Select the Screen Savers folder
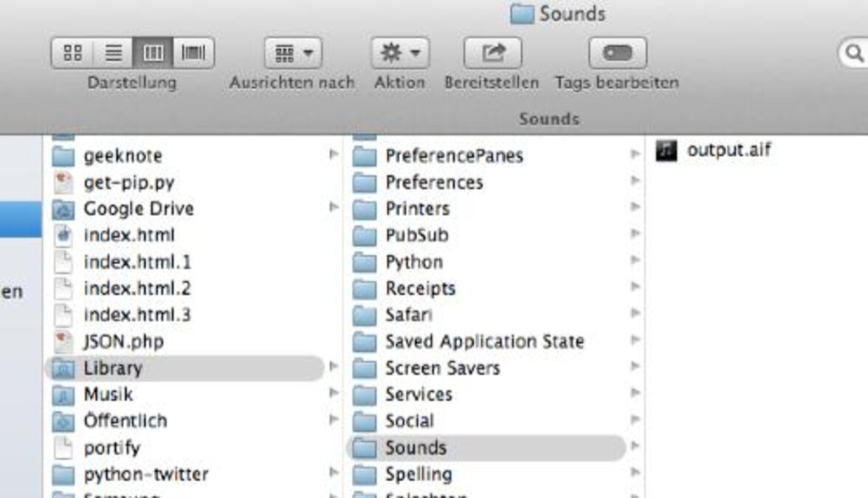 pos(442,368)
